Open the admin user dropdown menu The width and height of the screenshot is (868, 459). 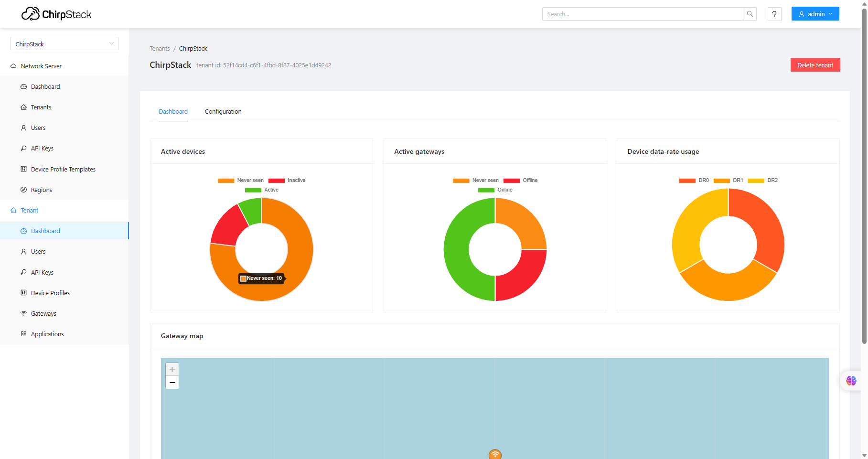pos(815,14)
